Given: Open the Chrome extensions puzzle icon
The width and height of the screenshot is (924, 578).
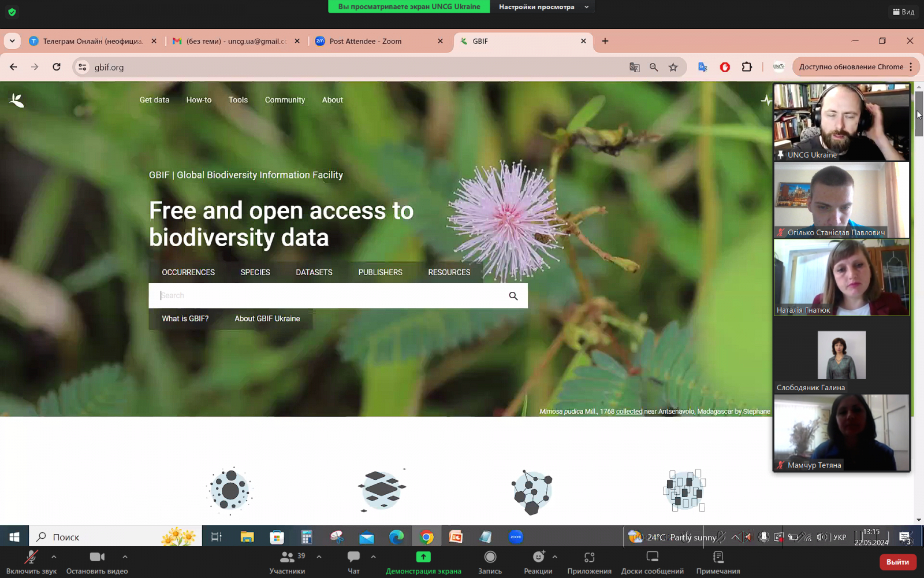Looking at the screenshot, I should point(747,67).
